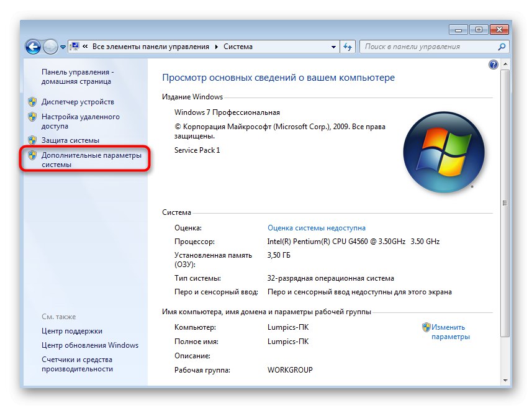Click the Windows 7 logo image
The width and height of the screenshot is (532, 408).
tap(444, 152)
